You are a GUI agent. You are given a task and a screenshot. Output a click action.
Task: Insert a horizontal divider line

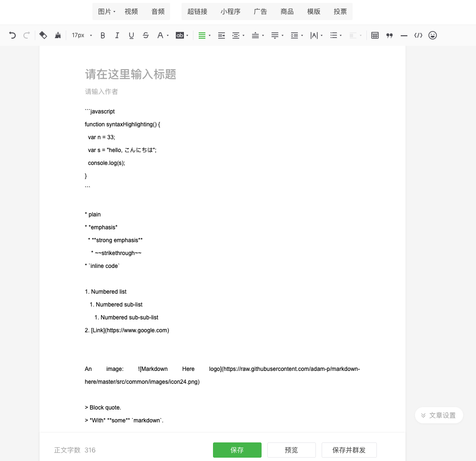(x=404, y=36)
